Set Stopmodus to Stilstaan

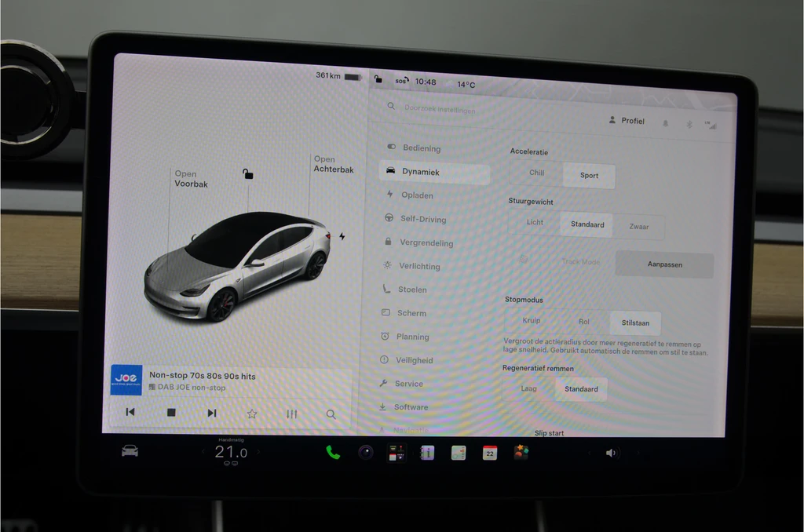635,323
